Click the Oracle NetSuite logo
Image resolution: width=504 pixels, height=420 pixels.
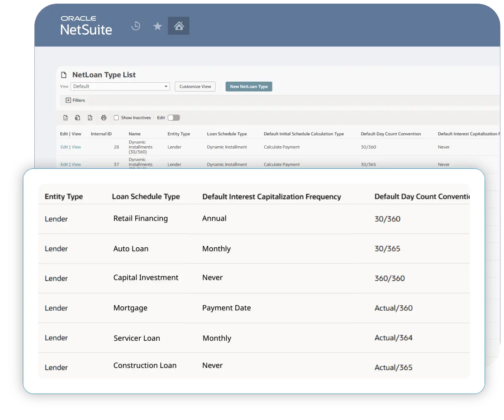coord(86,26)
